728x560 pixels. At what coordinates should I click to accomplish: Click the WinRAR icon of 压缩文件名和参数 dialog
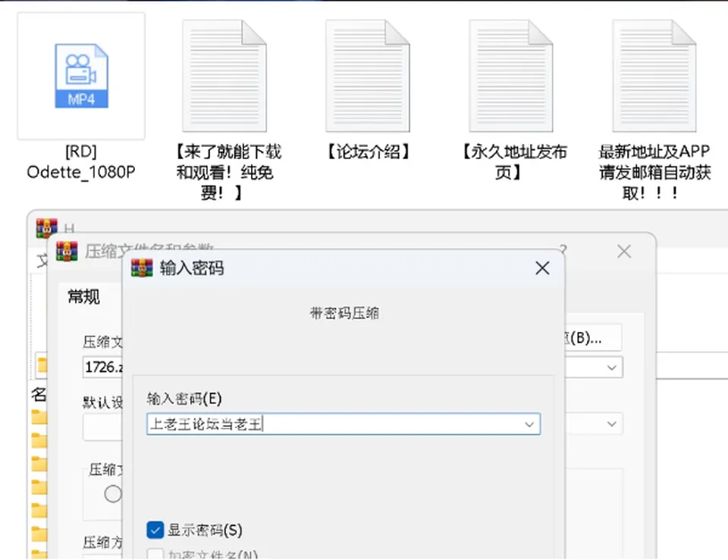pyautogui.click(x=67, y=252)
